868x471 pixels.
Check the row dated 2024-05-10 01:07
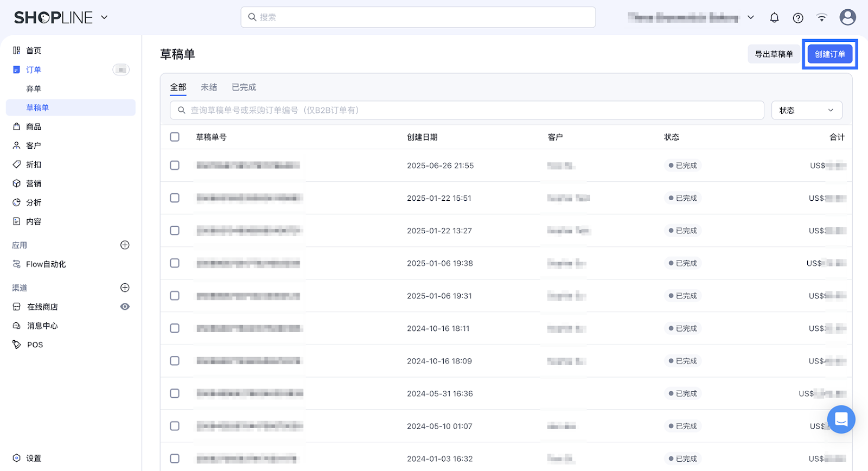pos(175,425)
